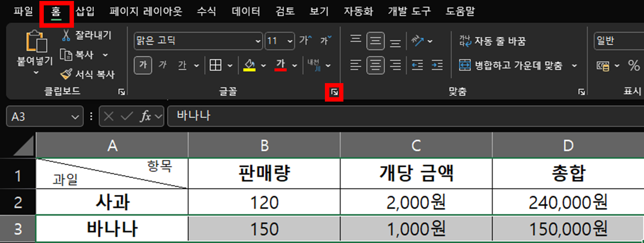Toggle middle vertical alignment
The width and height of the screenshot is (644, 243).
[375, 41]
